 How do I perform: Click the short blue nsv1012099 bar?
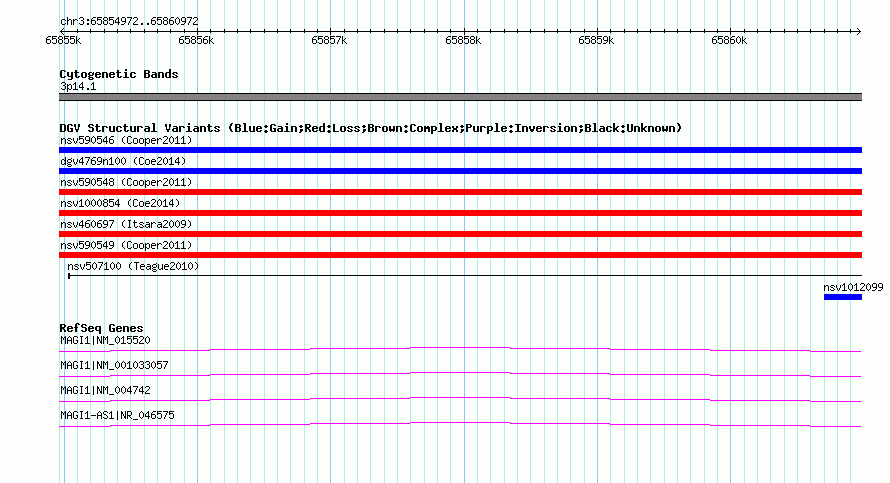point(843,297)
